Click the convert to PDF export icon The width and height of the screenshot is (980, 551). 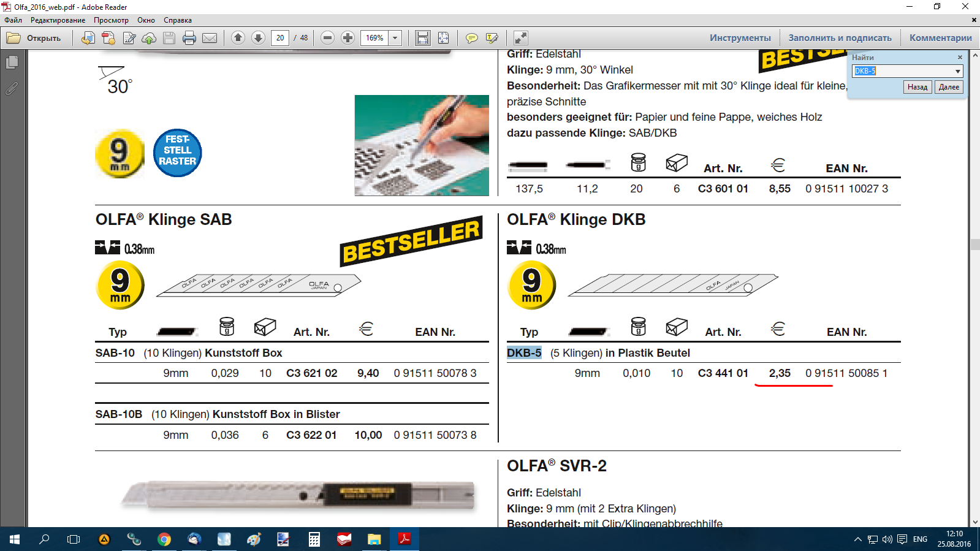[88, 38]
